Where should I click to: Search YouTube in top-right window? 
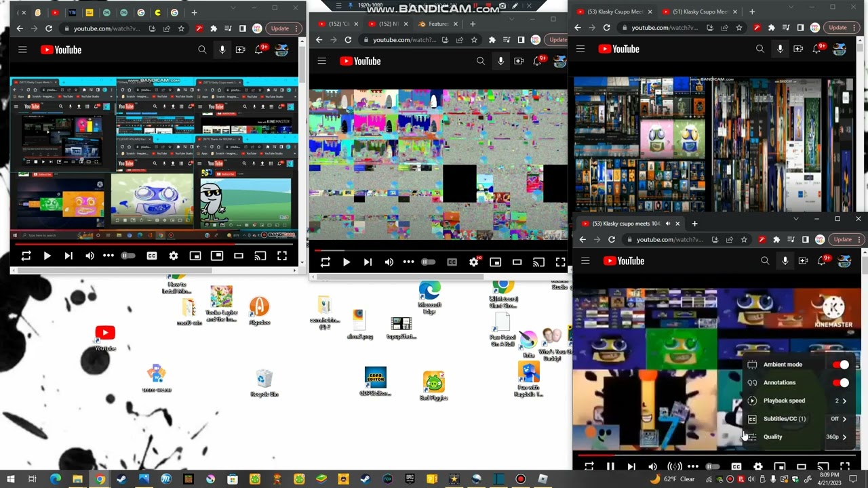(760, 49)
